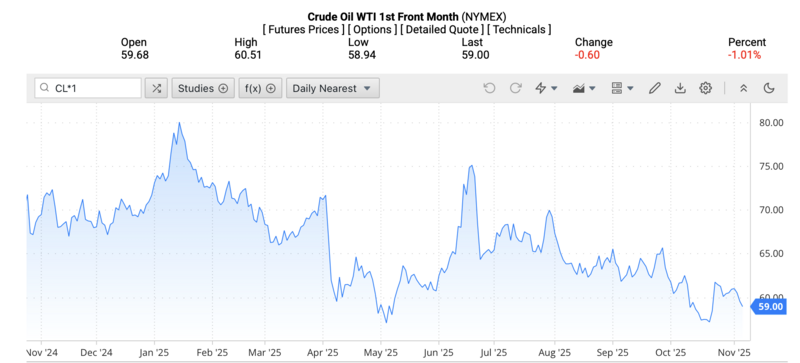The image size is (800, 363).
Task: Open the Options link
Action: pos(372,30)
